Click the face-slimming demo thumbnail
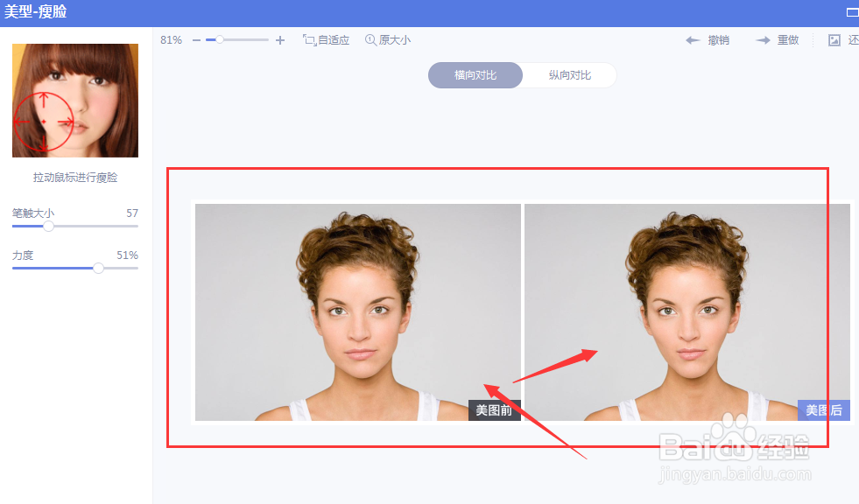This screenshot has height=504, width=859. click(x=75, y=101)
